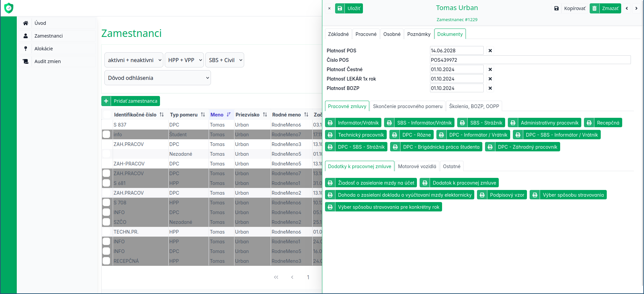
Task: Click the Kopírovať button
Action: click(x=570, y=8)
